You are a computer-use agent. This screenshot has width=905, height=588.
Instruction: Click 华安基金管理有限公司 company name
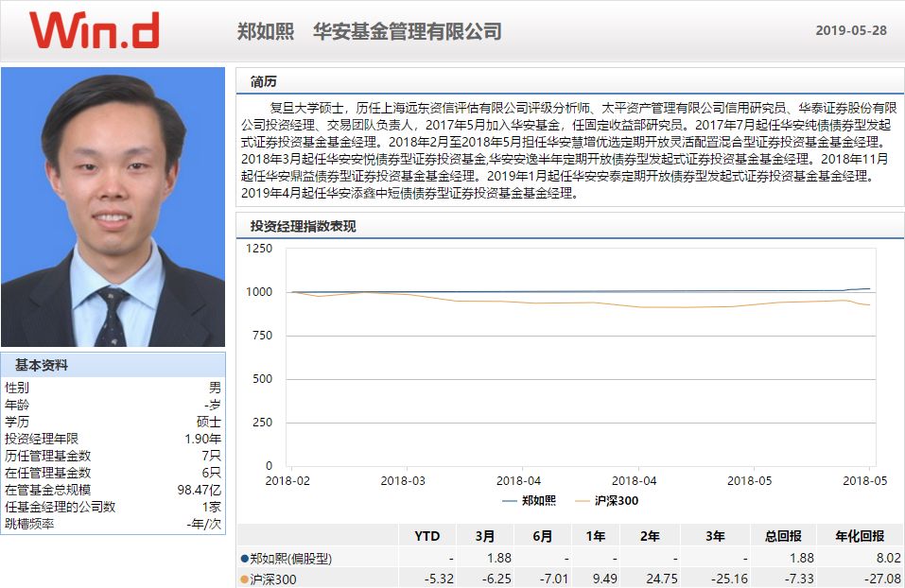tap(408, 31)
